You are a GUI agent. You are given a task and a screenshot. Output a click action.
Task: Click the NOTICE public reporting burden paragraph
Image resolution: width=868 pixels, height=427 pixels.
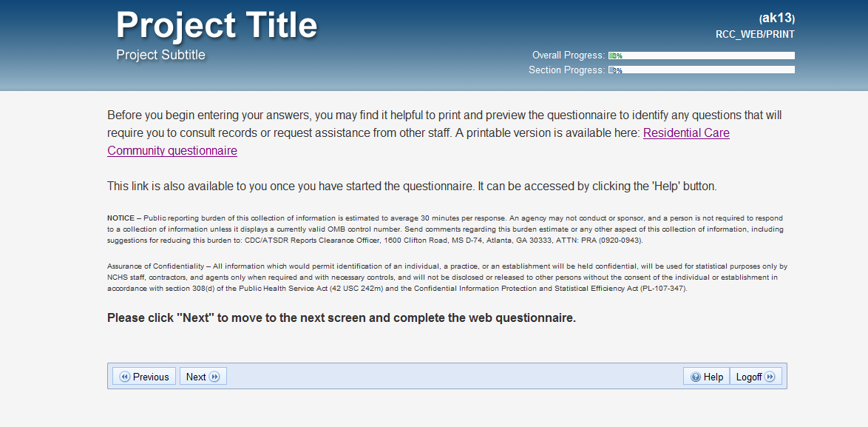(x=446, y=229)
